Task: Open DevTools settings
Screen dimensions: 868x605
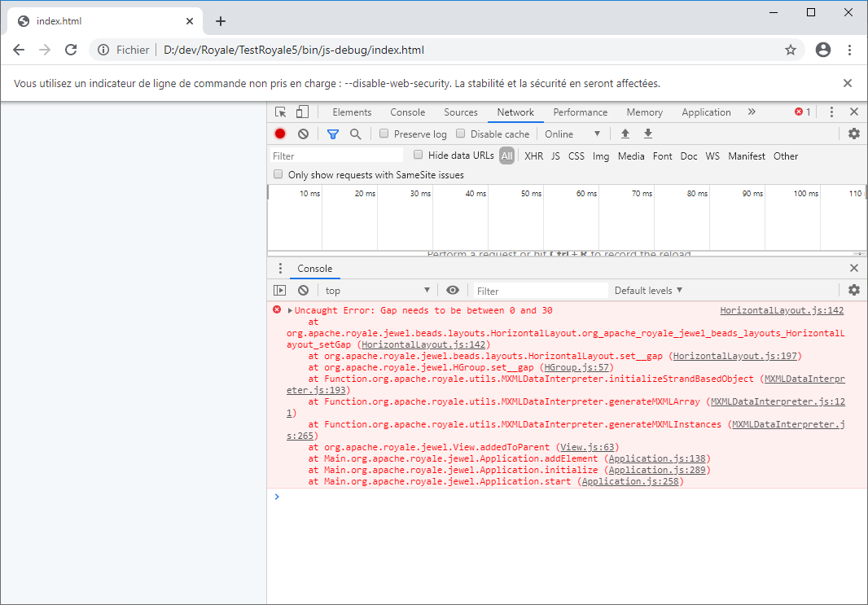Action: [853, 134]
